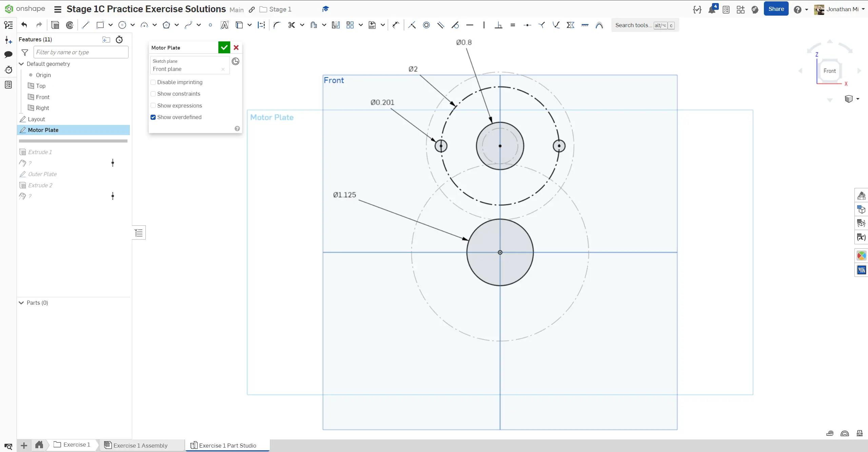Enable Show constraints checkbox
This screenshot has height=452, width=868.
point(153,94)
